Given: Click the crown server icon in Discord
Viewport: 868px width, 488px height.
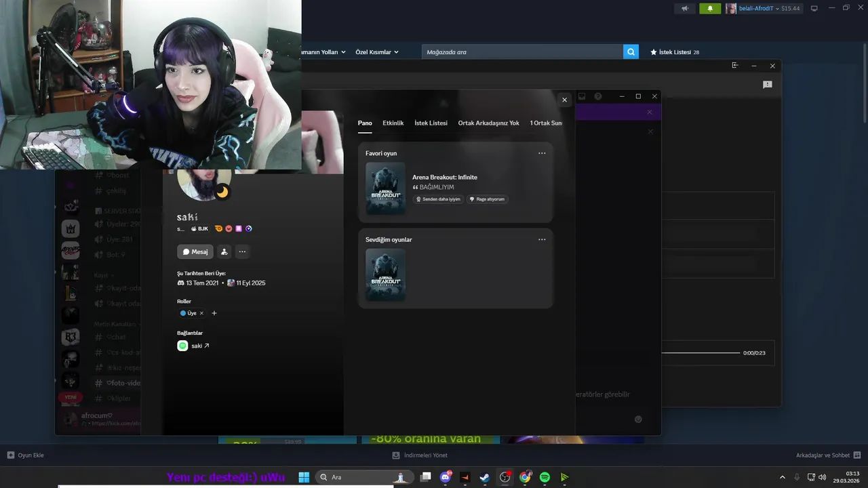Looking at the screenshot, I should (x=71, y=228).
